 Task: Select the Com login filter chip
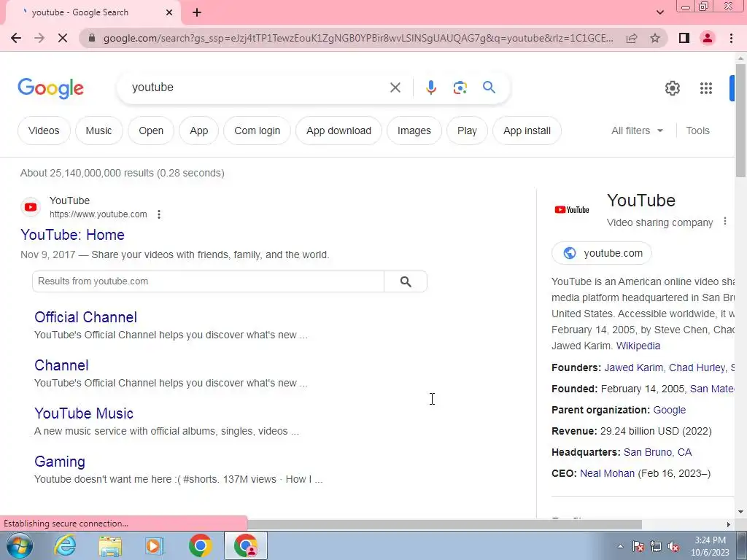(x=258, y=131)
